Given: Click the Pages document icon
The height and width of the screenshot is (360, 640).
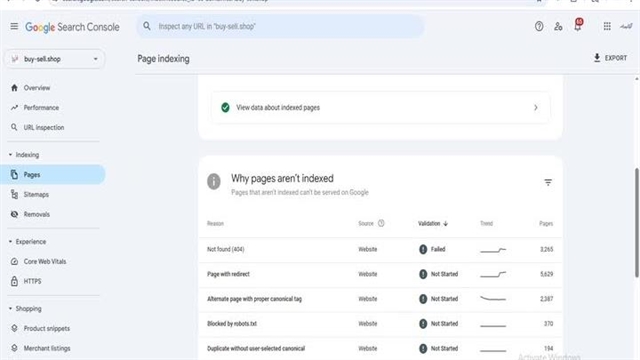Looking at the screenshot, I should pyautogui.click(x=14, y=175).
